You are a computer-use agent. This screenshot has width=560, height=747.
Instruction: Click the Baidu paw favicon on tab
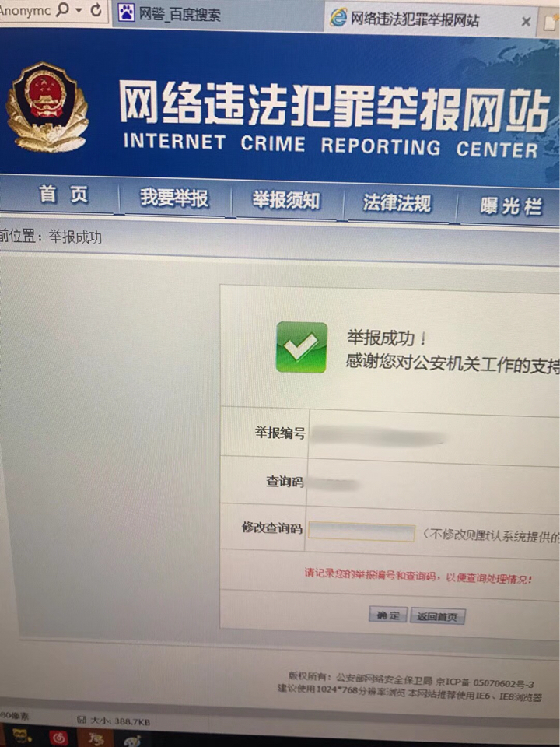coord(126,13)
